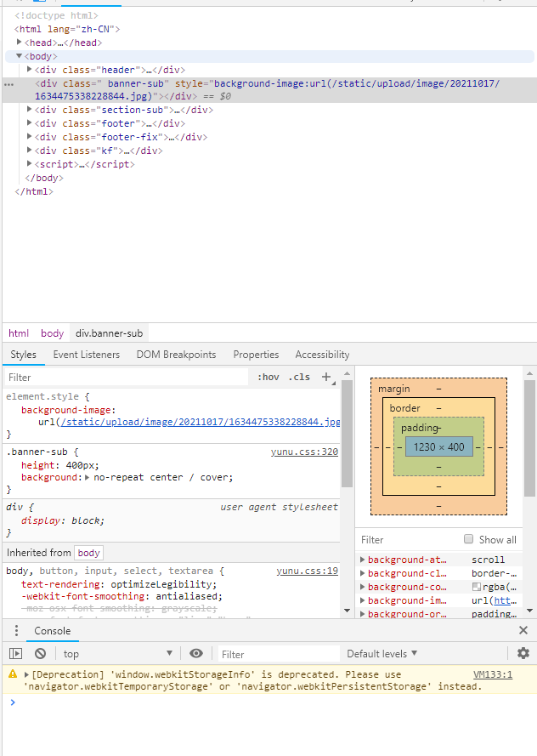Screen dimensions: 537x756
Task: Switch to the Styles tab
Action: point(23,355)
